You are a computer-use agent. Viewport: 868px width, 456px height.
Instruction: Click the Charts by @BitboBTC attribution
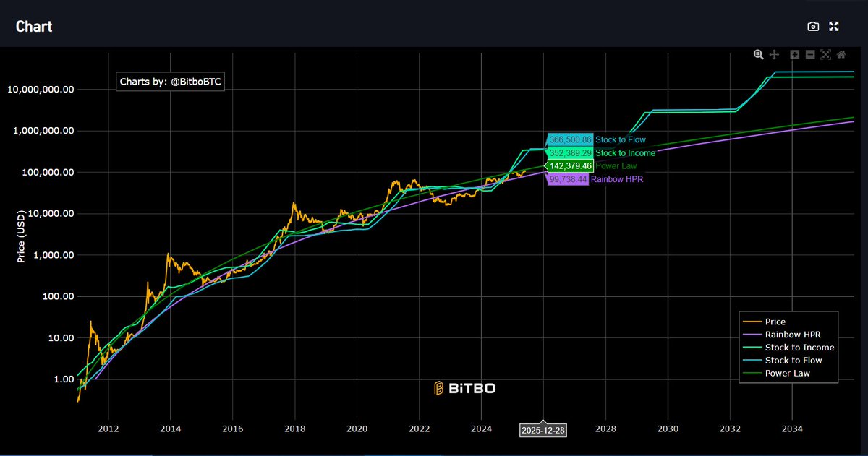171,82
